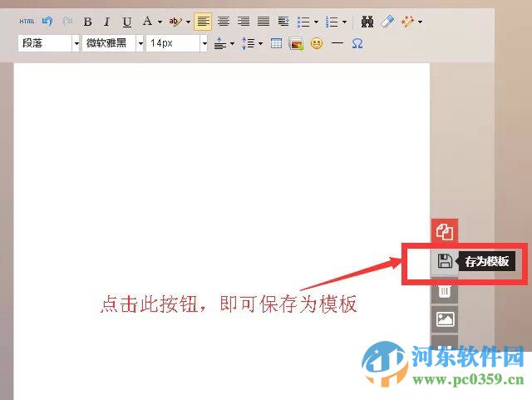Insert a horizontal rule line
532x400 pixels.
(337, 43)
